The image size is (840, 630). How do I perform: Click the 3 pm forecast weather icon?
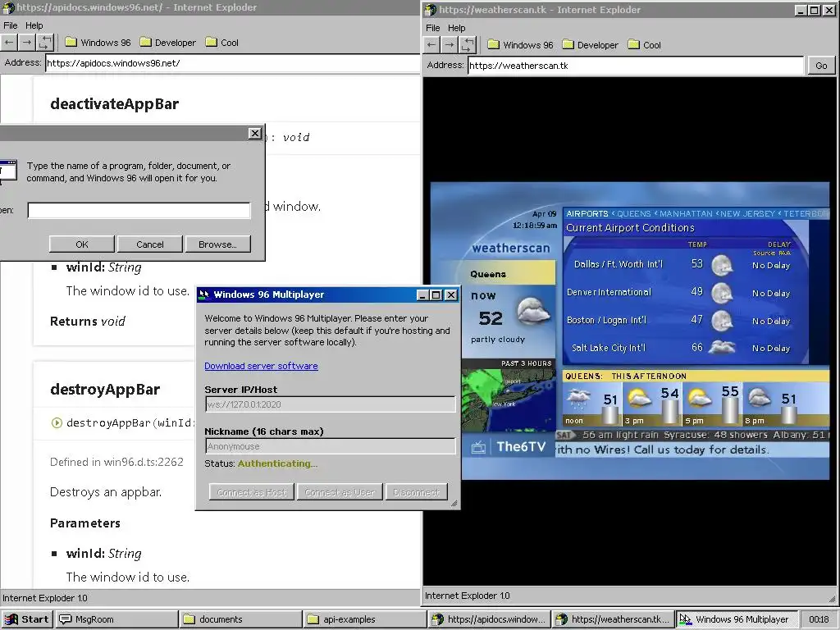point(638,398)
